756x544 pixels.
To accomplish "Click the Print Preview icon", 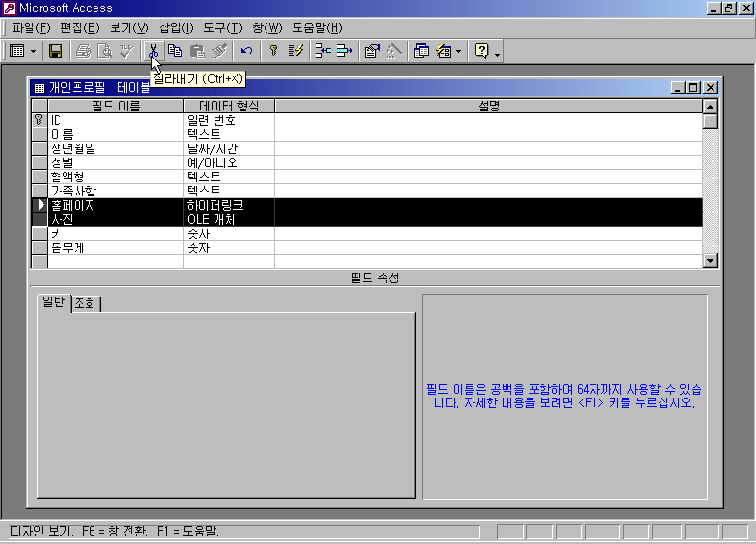I will pyautogui.click(x=105, y=51).
